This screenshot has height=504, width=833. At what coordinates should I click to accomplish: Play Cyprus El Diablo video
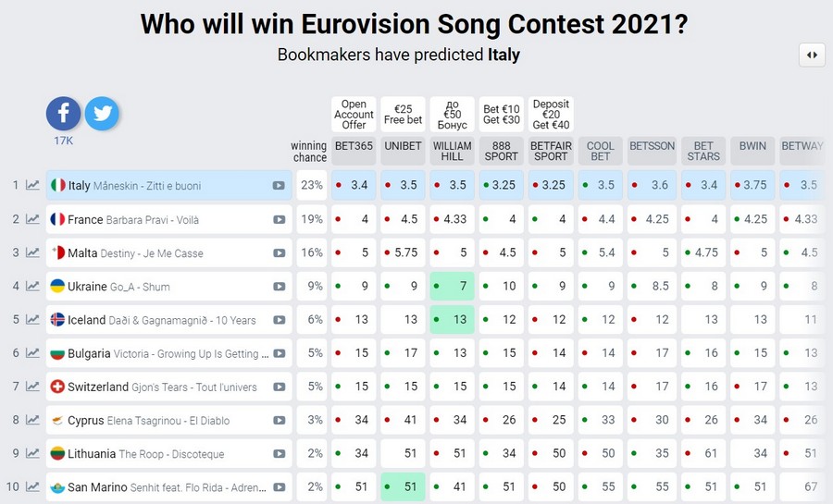[279, 421]
